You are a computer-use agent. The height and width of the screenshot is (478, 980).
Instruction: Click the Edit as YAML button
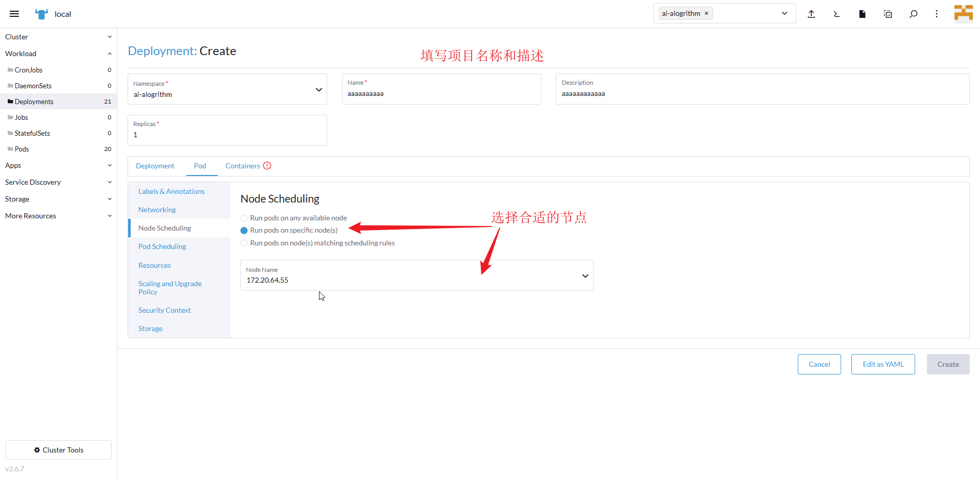point(883,364)
